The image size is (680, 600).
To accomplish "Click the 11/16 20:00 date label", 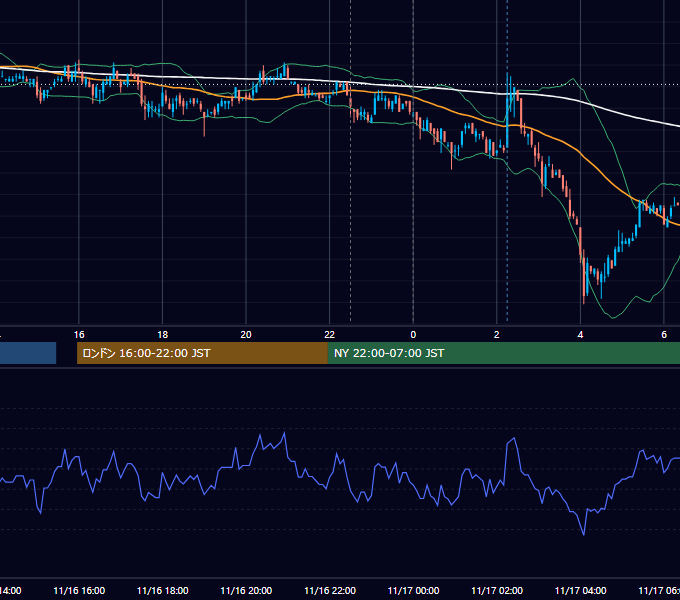I will pyautogui.click(x=246, y=590).
